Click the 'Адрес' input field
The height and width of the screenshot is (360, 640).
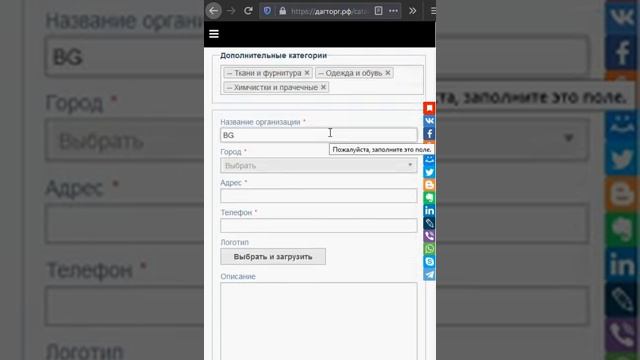(318, 196)
